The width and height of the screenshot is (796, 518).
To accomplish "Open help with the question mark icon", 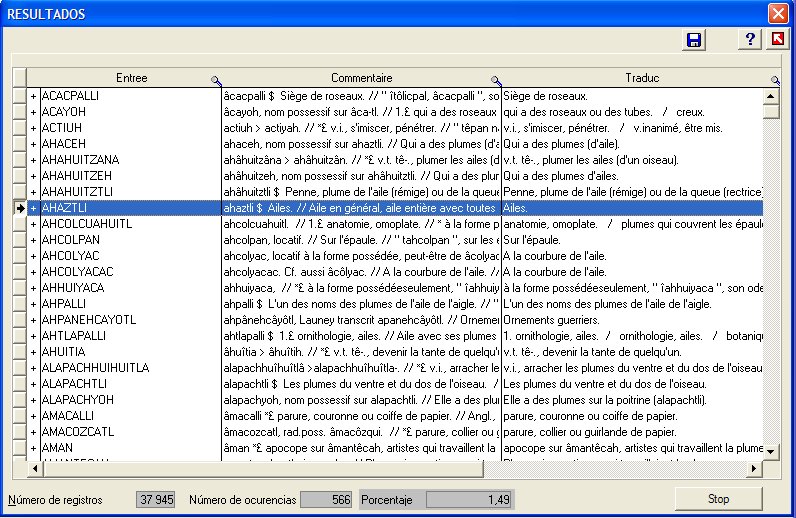I will pos(750,39).
